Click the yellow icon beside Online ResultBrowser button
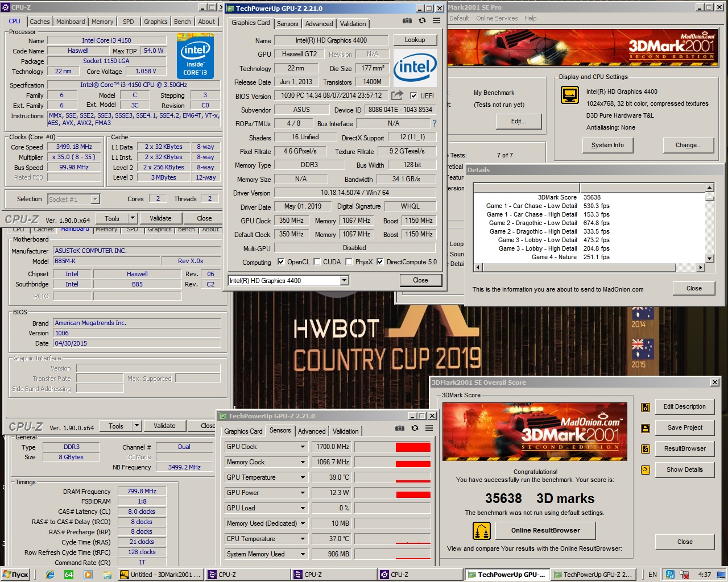The width and height of the screenshot is (728, 582). 482,531
